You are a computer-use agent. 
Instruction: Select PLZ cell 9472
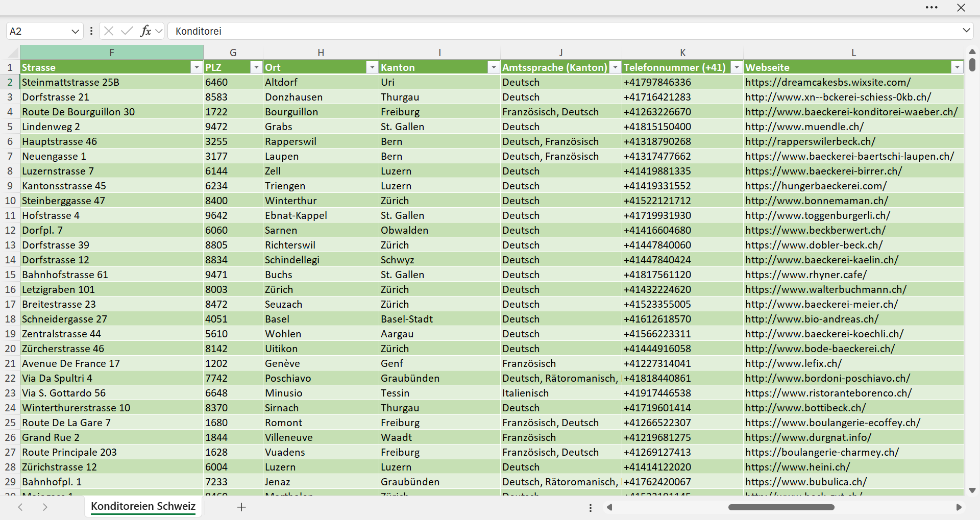[233, 127]
